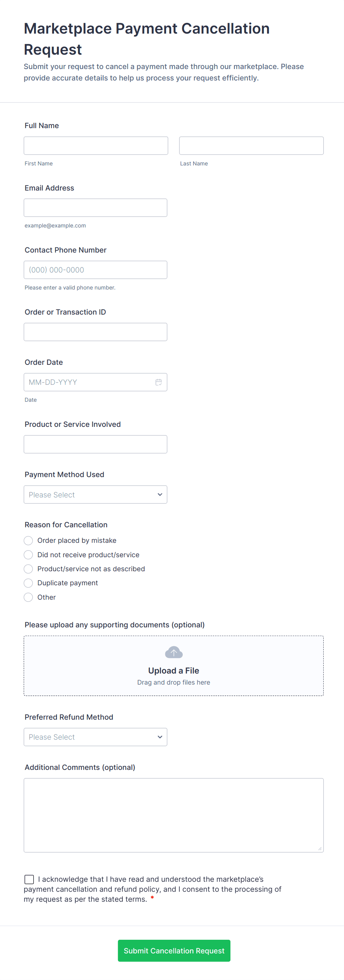Select 'Product/service not as described' radio
The width and height of the screenshot is (344, 980).
pyautogui.click(x=28, y=569)
